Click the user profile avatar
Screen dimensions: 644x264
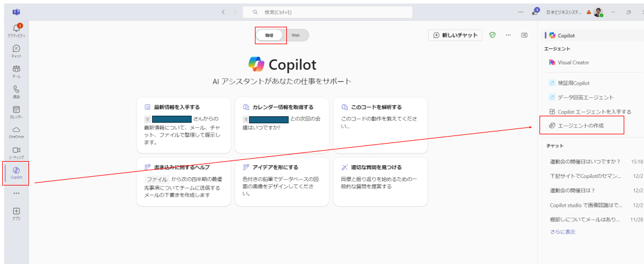(x=598, y=12)
